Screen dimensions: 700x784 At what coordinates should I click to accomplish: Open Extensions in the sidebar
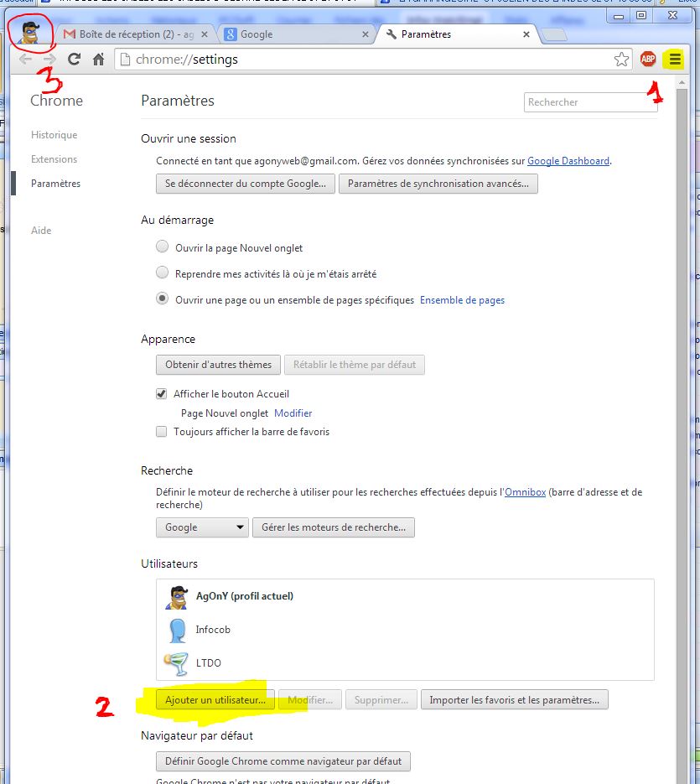(x=54, y=159)
